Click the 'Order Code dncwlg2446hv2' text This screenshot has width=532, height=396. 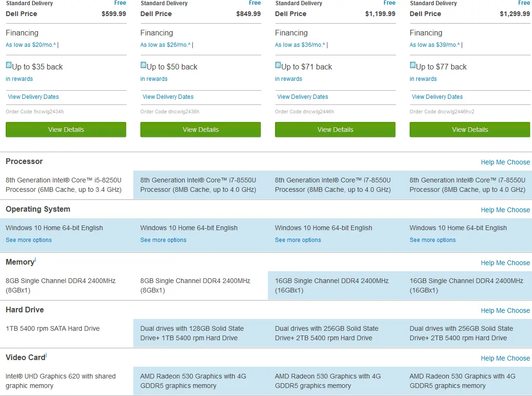(442, 112)
